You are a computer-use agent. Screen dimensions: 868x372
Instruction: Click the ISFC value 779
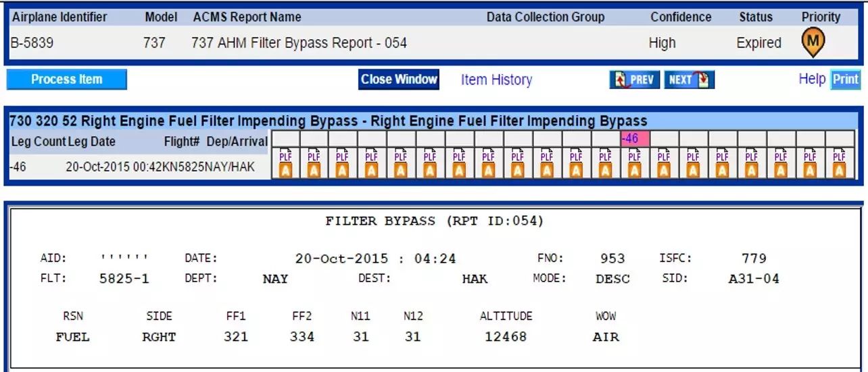(754, 259)
